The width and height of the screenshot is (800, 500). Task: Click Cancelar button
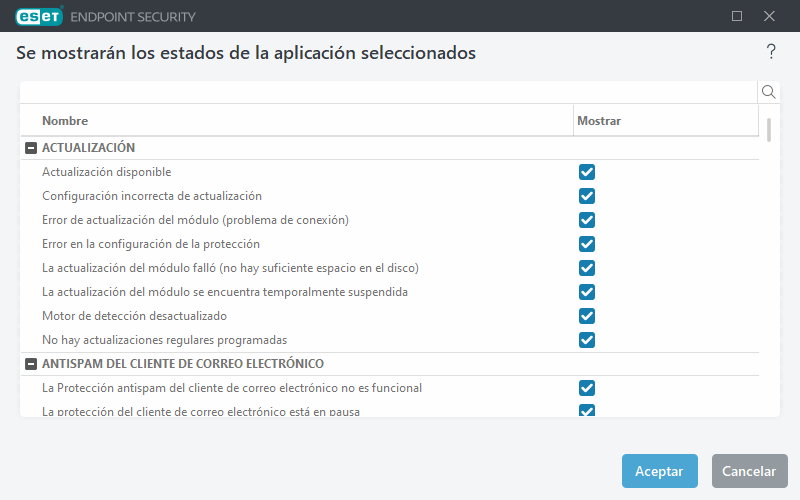click(x=749, y=471)
